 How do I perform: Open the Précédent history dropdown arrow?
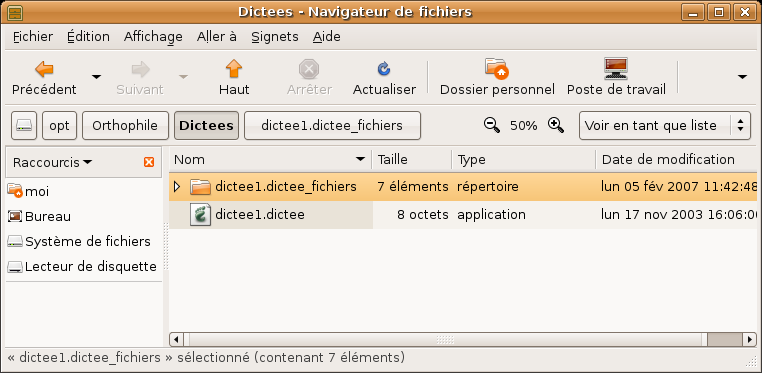point(97,77)
